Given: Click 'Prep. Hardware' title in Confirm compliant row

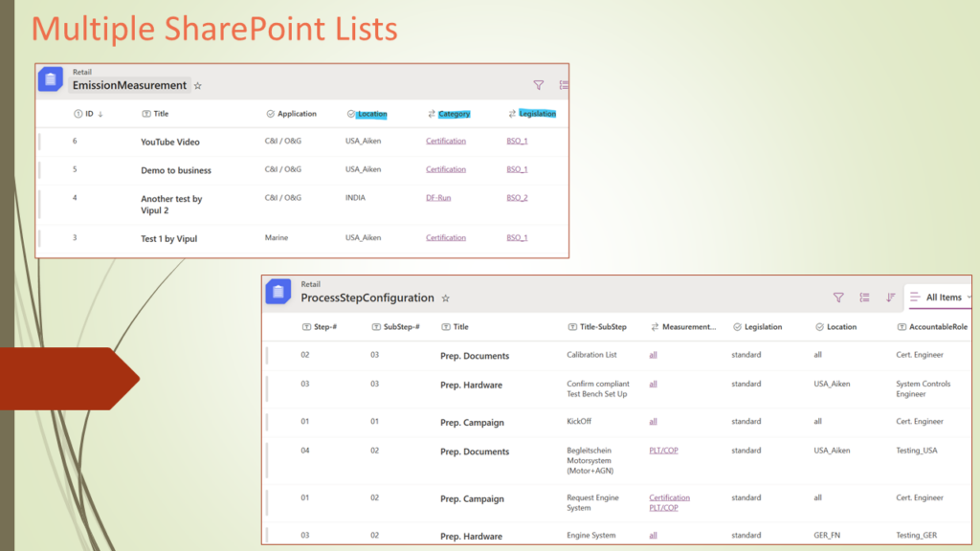Looking at the screenshot, I should click(x=471, y=385).
